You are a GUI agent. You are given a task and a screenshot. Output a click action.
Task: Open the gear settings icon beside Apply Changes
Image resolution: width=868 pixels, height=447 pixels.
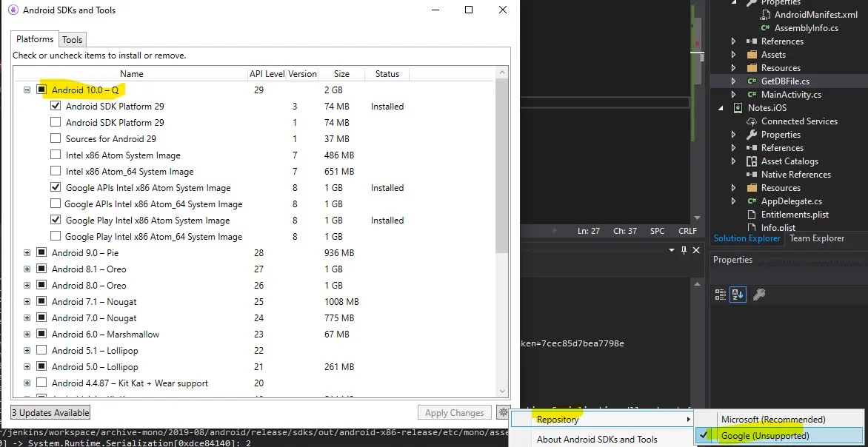click(x=503, y=412)
